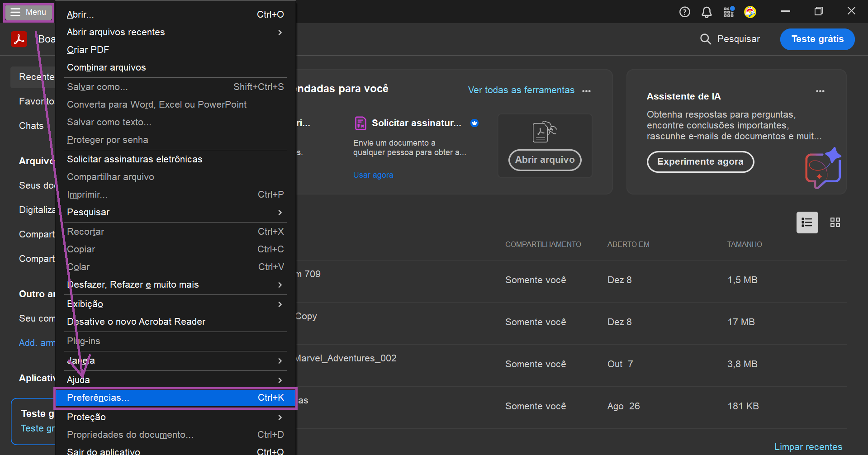Choose Propriedades do documento...
Screen dimensions: 868x455
175,435
